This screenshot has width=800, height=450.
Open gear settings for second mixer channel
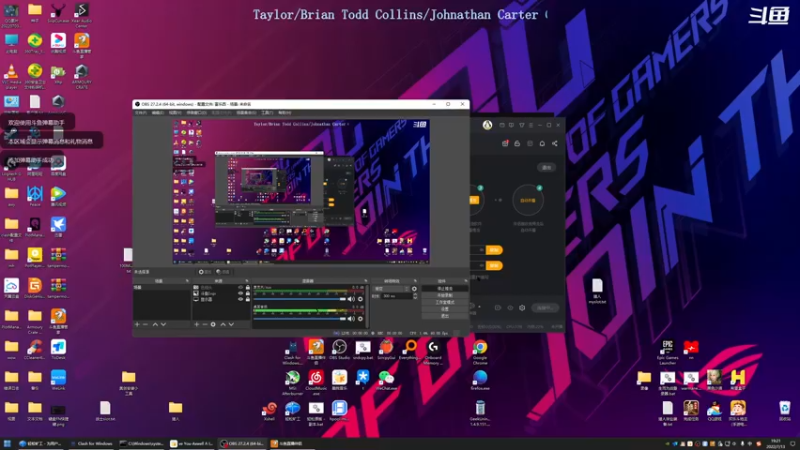(x=360, y=319)
